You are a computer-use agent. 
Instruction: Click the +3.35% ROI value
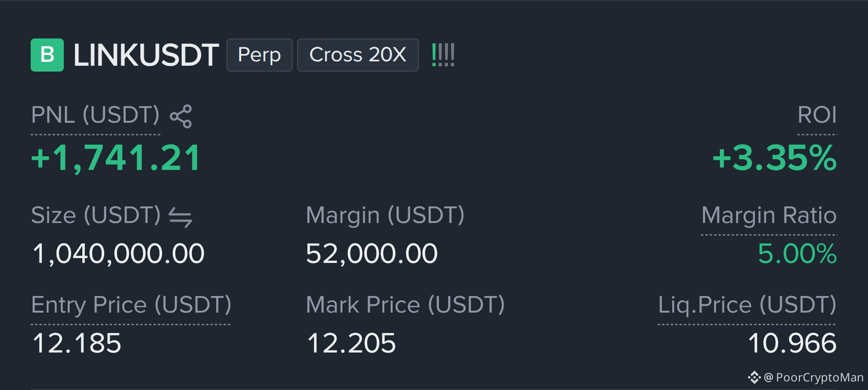(x=774, y=158)
